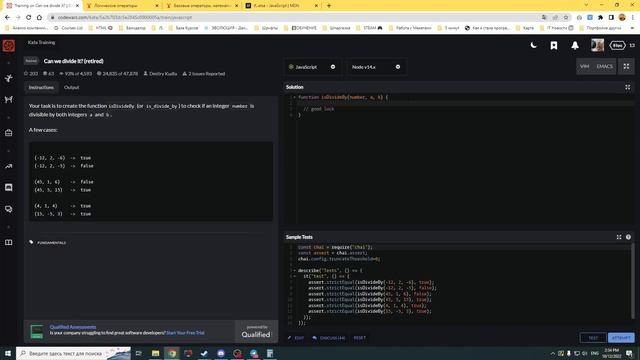Open the DISCUSS link below tests
The width and height of the screenshot is (640, 360).
[x=329, y=338]
